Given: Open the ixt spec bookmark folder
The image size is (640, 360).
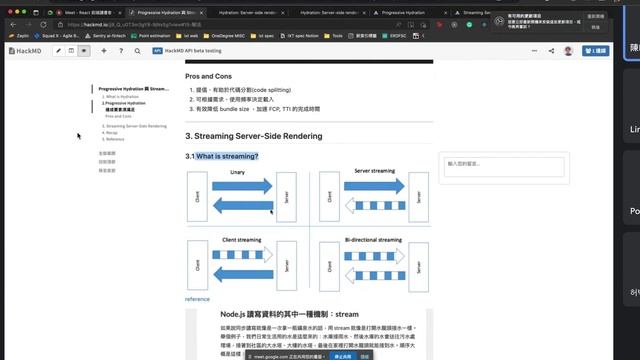Looking at the screenshot, I should (x=262, y=36).
